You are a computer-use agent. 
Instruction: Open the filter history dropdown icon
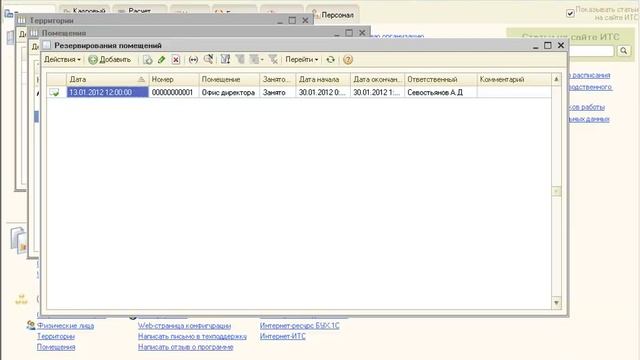[x=256, y=60]
